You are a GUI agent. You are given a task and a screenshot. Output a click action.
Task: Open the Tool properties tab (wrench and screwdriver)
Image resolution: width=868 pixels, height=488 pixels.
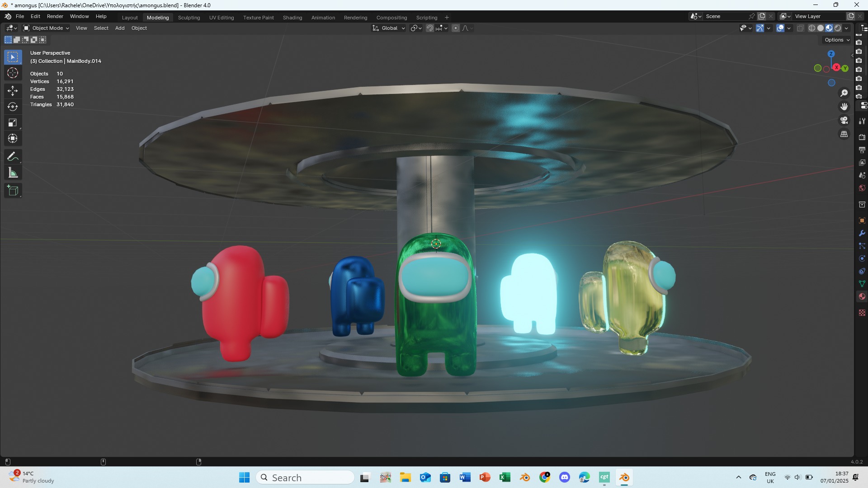[x=862, y=121]
